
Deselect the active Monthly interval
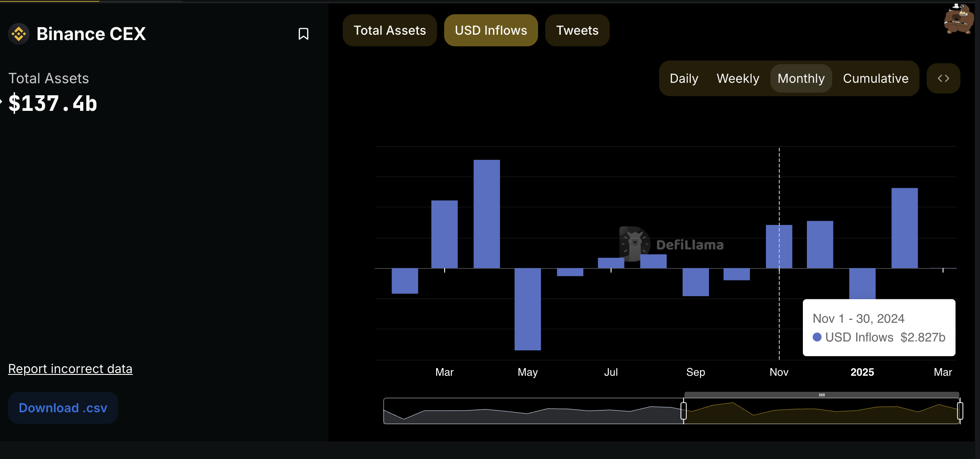(801, 78)
